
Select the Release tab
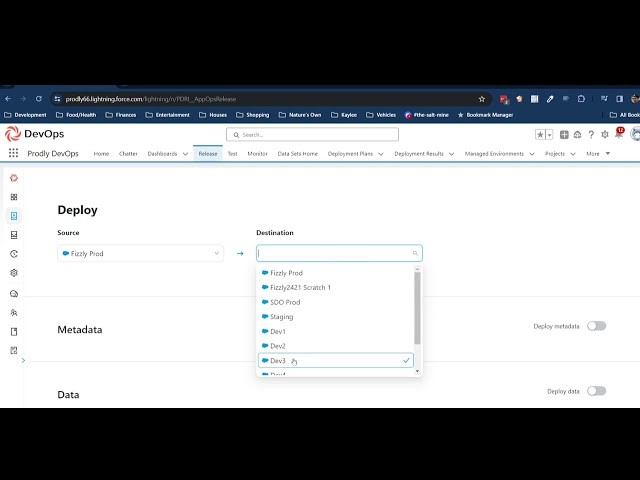point(208,154)
